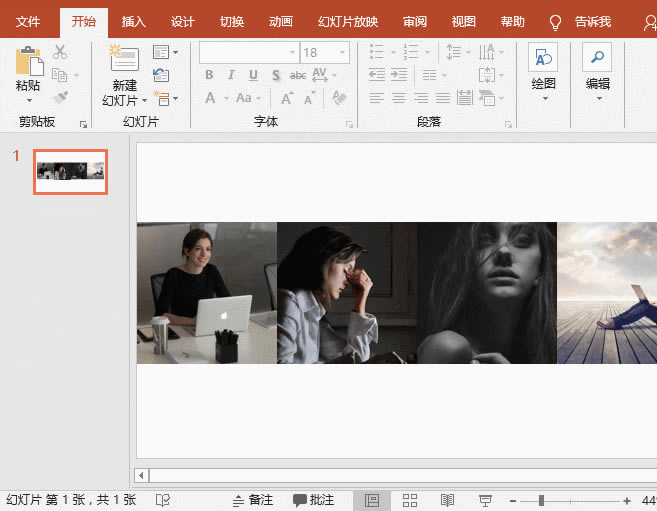Switch to the Animations (动画) tab
Image resolution: width=657 pixels, height=511 pixels.
[281, 22]
